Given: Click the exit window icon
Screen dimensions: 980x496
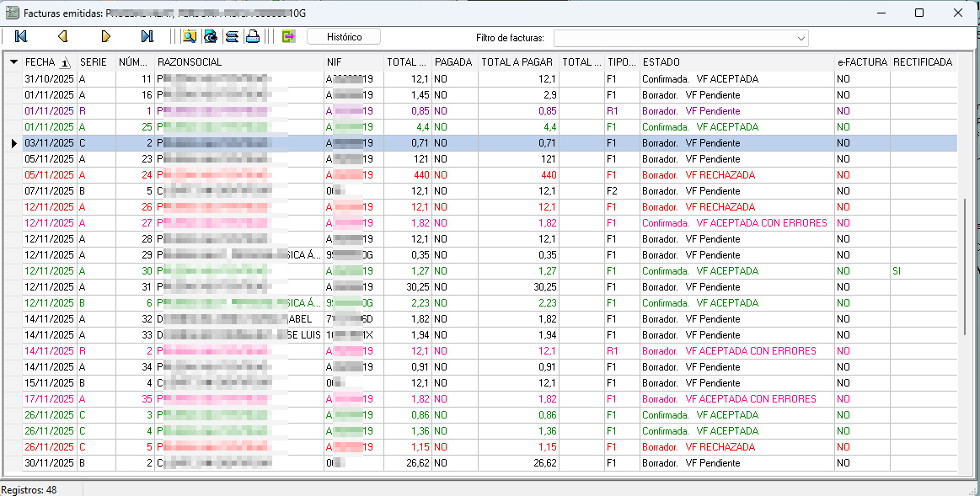Looking at the screenshot, I should coord(288,36).
